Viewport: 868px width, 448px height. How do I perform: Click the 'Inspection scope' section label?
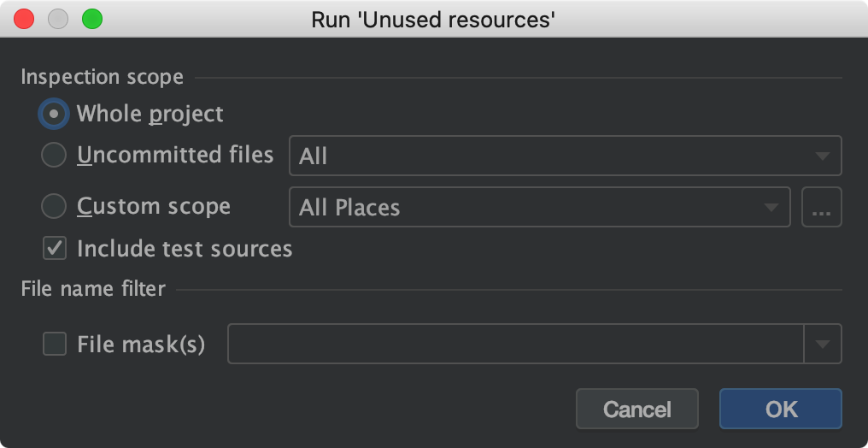tap(102, 77)
